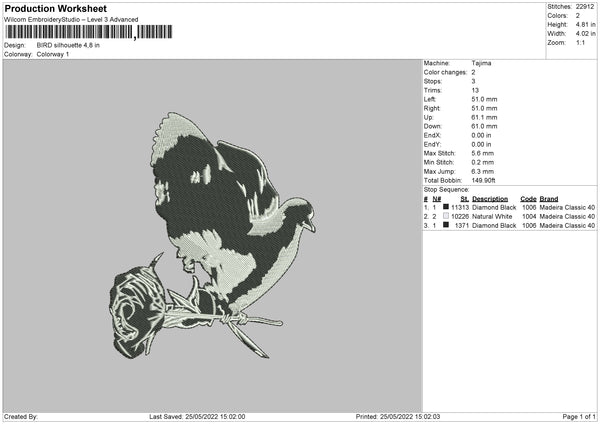Click the '51.0 mm' value in the Left row
The image size is (600, 424).
[x=484, y=99]
